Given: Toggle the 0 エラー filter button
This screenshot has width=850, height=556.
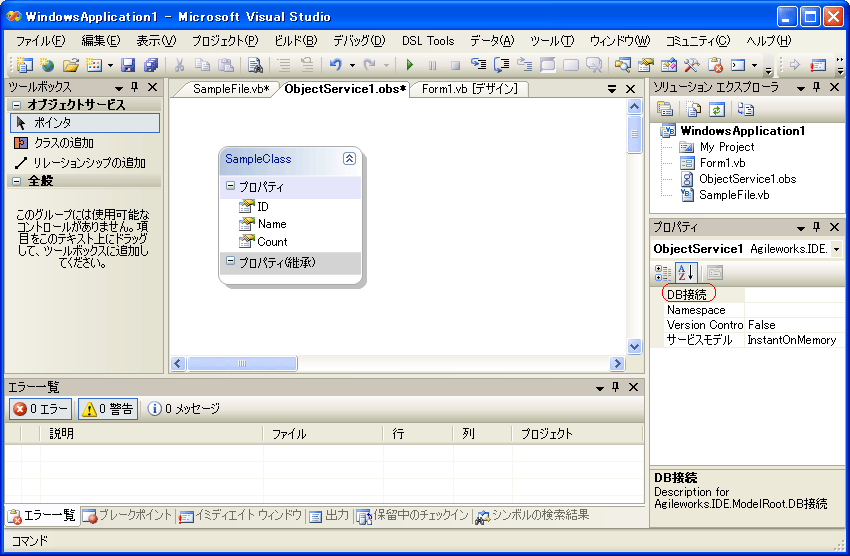Looking at the screenshot, I should pyautogui.click(x=41, y=409).
